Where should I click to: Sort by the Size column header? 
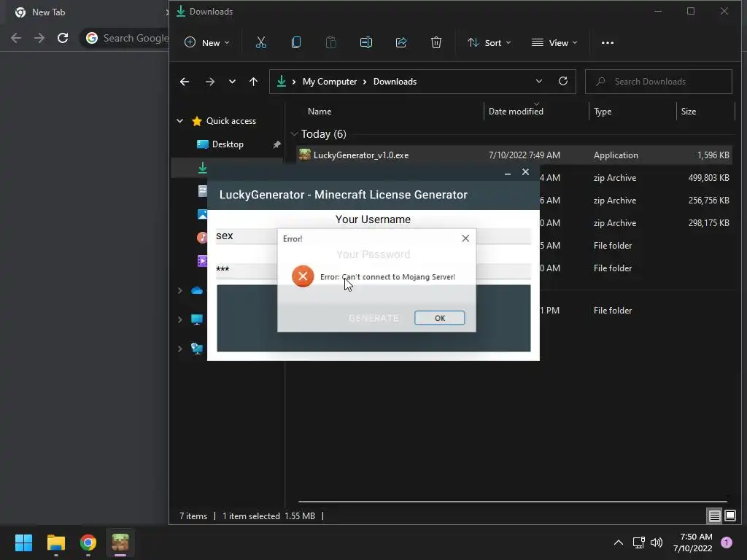tap(689, 112)
